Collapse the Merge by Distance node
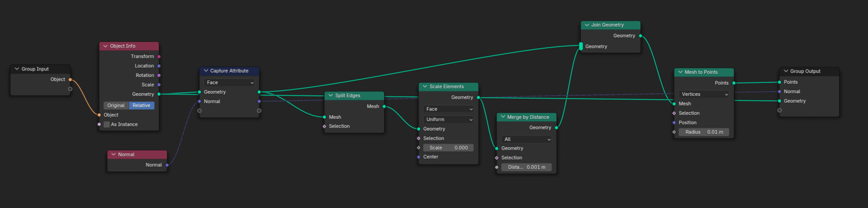This screenshot has width=868, height=208. click(x=503, y=117)
